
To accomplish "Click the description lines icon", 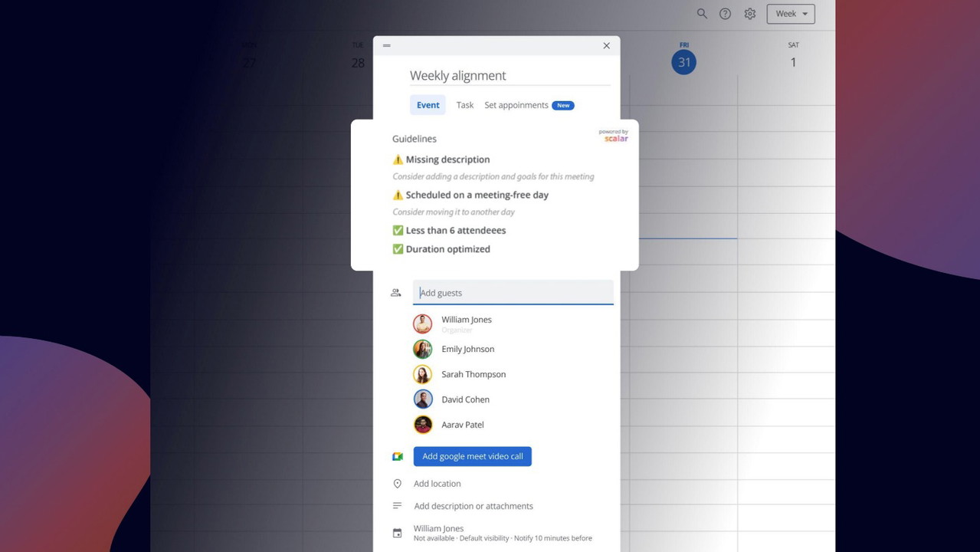I will [397, 506].
